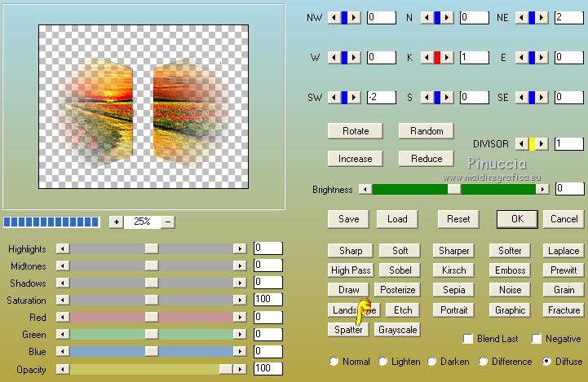This screenshot has width=588, height=382.
Task: Click the Brightness value input field
Action: (569, 189)
